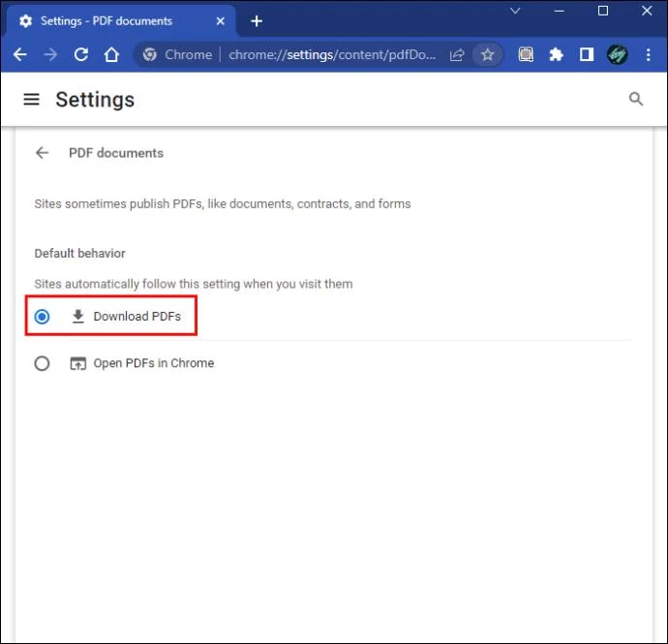Open the home page button
The height and width of the screenshot is (644, 668).
click(111, 54)
